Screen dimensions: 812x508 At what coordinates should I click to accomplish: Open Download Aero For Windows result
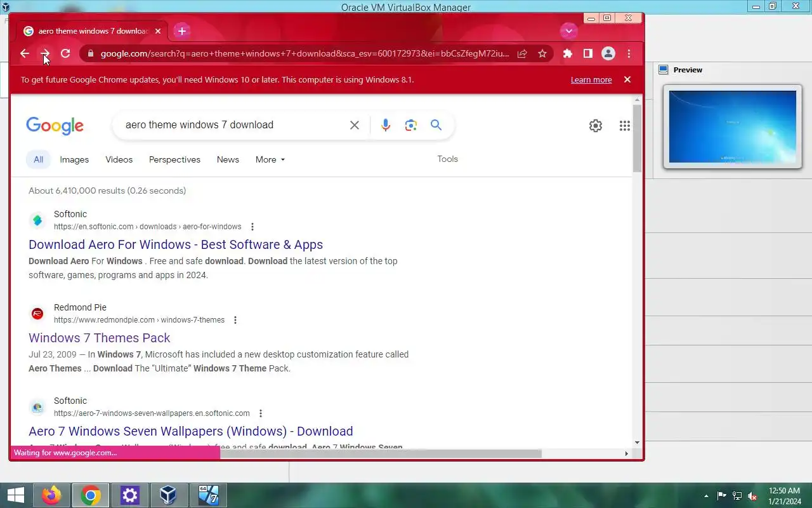176,244
